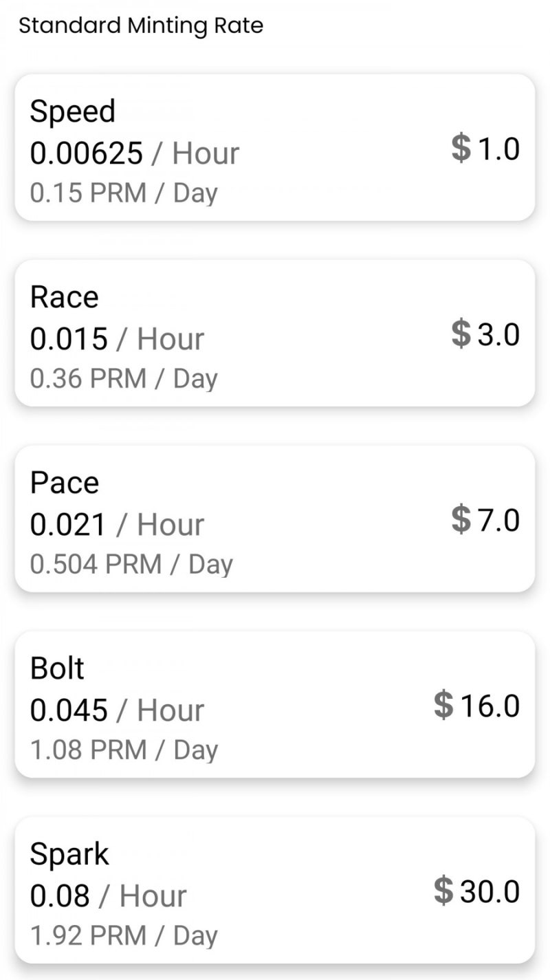Tap the dollar sign on the Pace card
550x980 pixels.
coord(461,519)
